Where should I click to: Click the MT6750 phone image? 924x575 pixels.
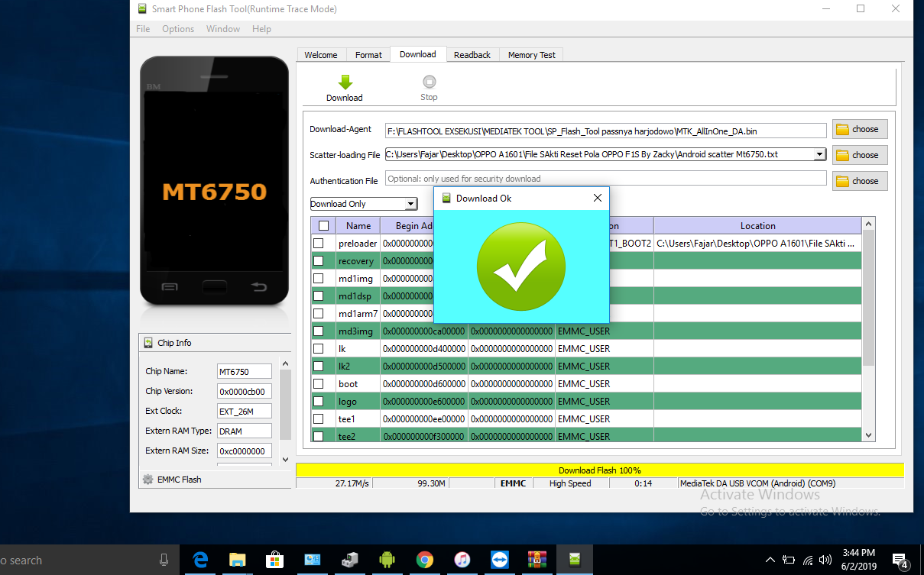215,181
